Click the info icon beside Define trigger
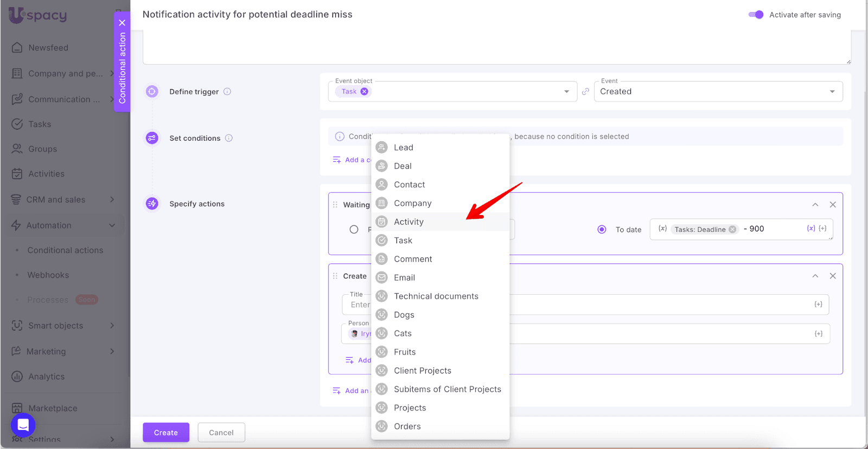 tap(227, 92)
